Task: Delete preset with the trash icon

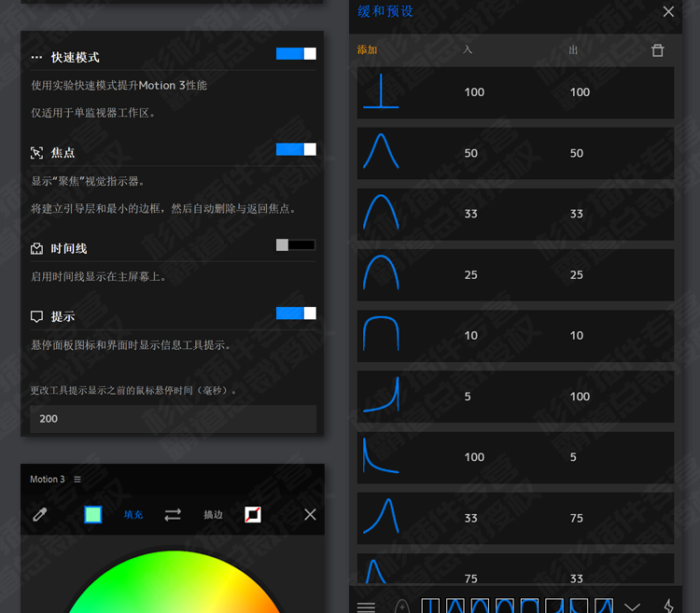Action: (657, 50)
